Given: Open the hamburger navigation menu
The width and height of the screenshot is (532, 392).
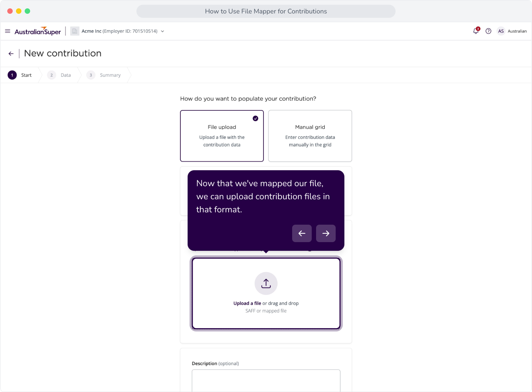Looking at the screenshot, I should (8, 31).
